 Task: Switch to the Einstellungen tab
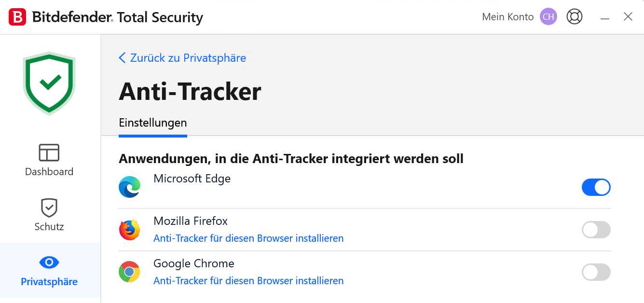tap(152, 123)
